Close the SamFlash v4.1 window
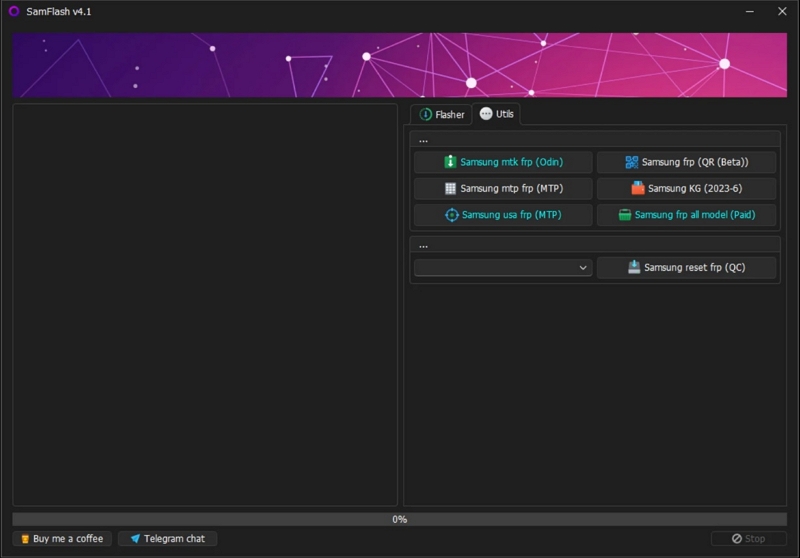Screen dimensions: 800x558 pos(782,11)
